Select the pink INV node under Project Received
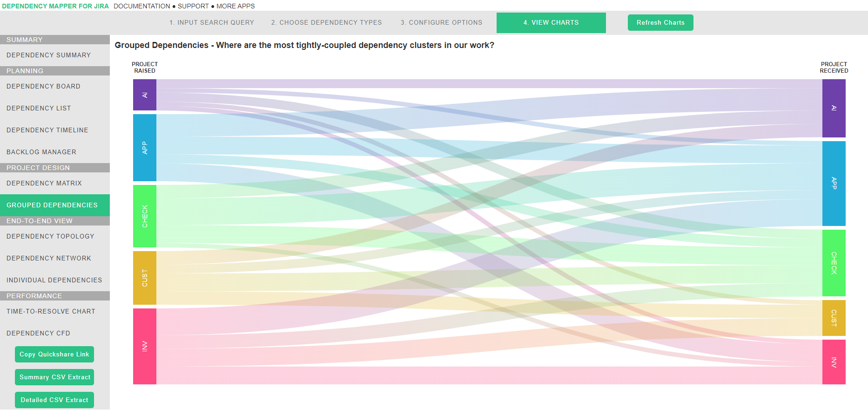868x410 pixels. (834, 362)
